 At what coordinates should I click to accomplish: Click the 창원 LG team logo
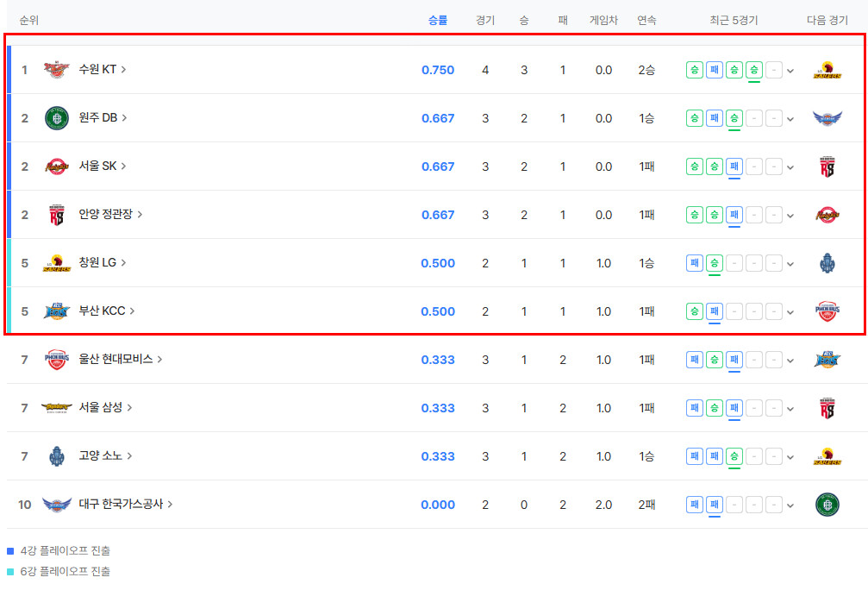tap(57, 263)
